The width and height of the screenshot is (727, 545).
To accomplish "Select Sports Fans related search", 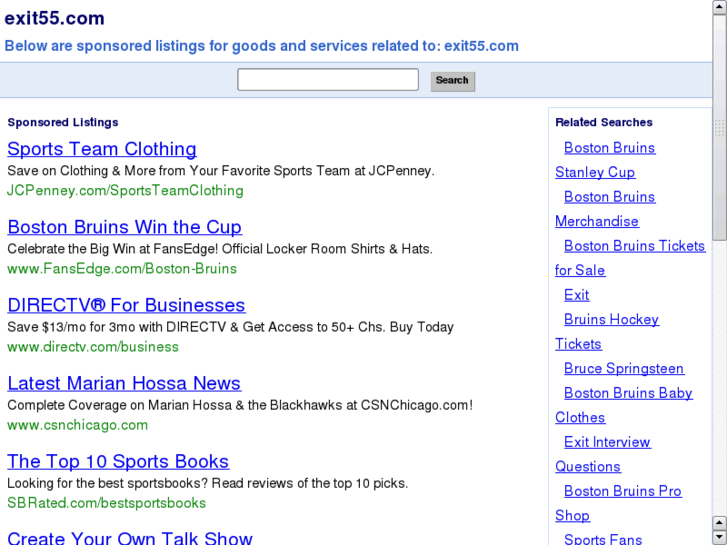I will coord(603,539).
